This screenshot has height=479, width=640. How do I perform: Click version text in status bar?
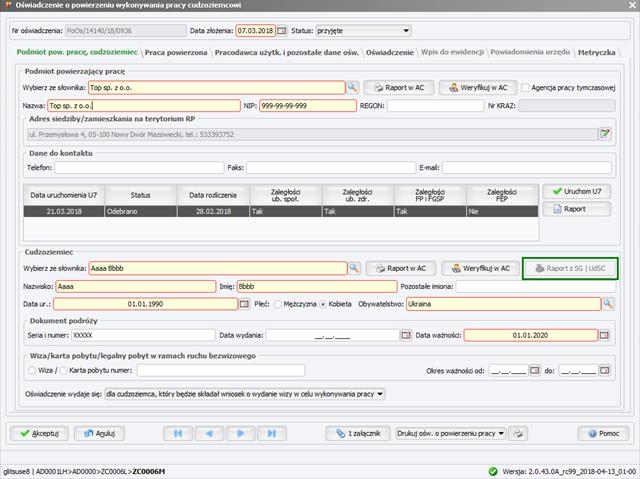(x=569, y=472)
